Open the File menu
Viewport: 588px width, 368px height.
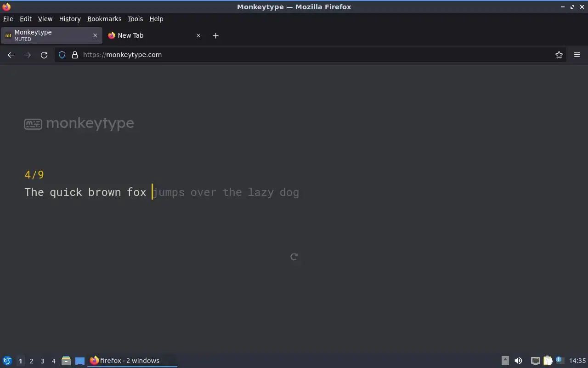tap(8, 19)
